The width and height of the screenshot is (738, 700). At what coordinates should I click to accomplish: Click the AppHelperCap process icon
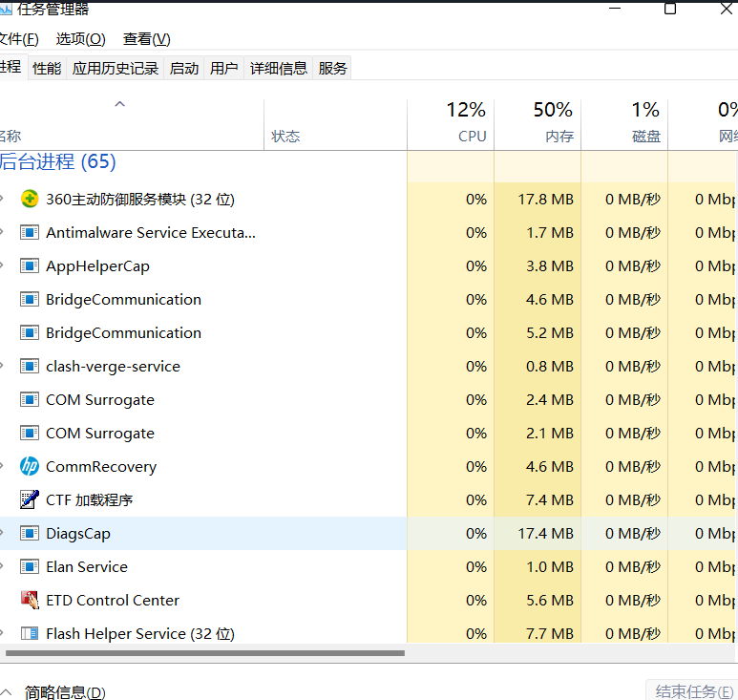click(30, 265)
